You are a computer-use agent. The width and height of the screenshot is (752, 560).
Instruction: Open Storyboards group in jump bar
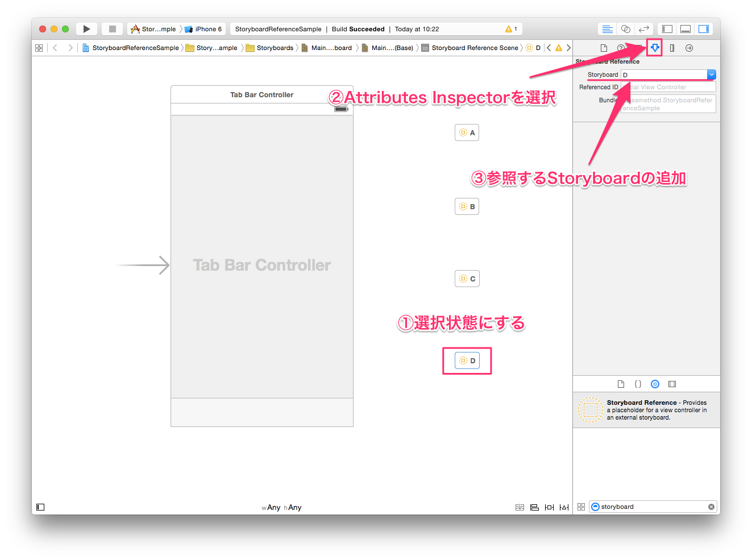click(x=270, y=48)
